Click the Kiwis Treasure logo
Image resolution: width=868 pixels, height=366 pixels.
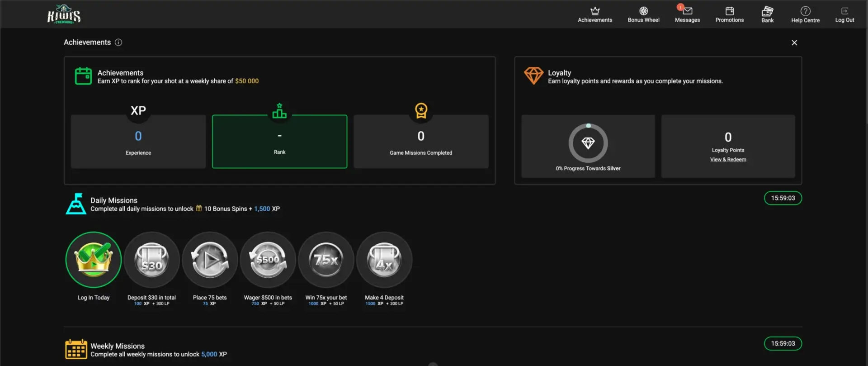64,14
